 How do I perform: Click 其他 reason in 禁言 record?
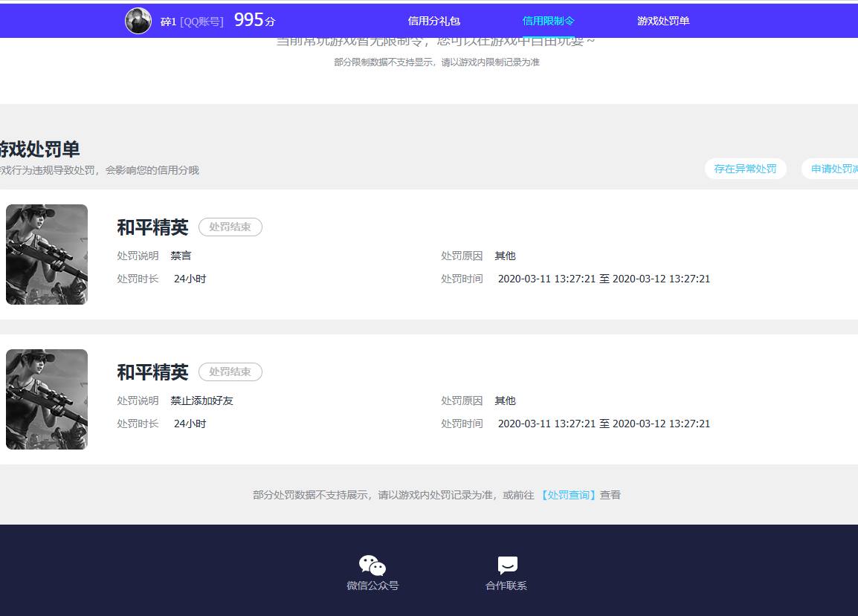pyautogui.click(x=505, y=256)
